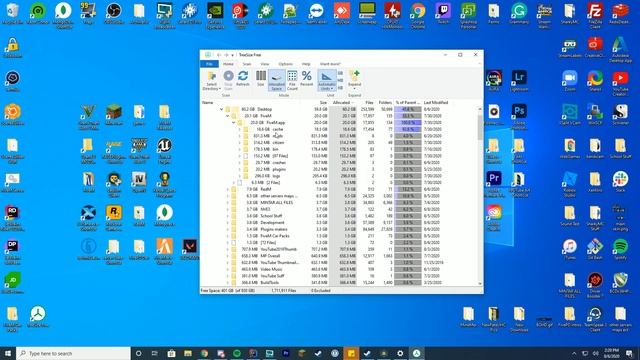The height and width of the screenshot is (360, 640).
Task: Open the Help ribbon tab
Action: click(306, 64)
